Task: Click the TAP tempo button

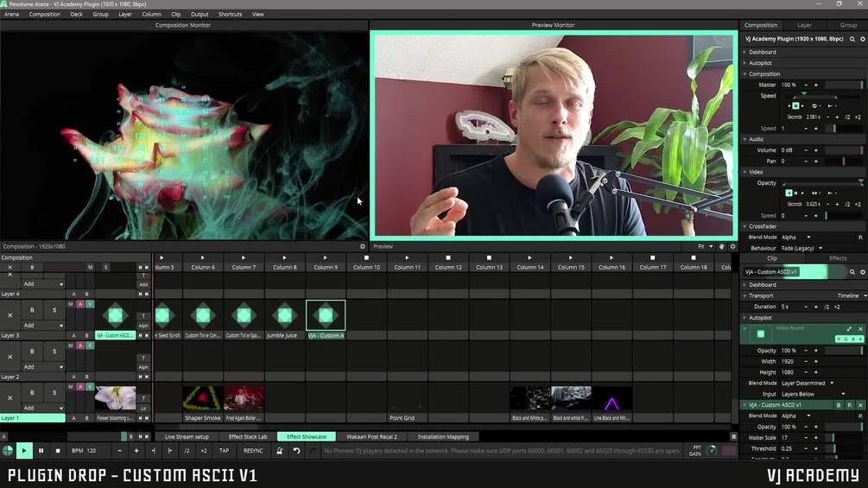Action: (224, 451)
